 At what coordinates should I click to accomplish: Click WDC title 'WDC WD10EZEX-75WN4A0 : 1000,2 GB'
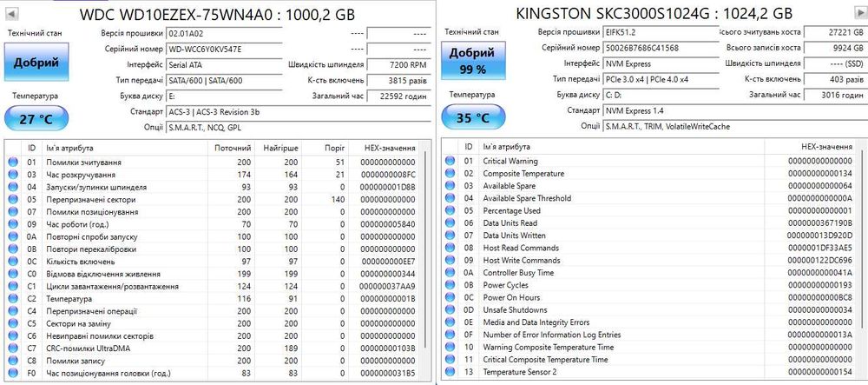(217, 14)
